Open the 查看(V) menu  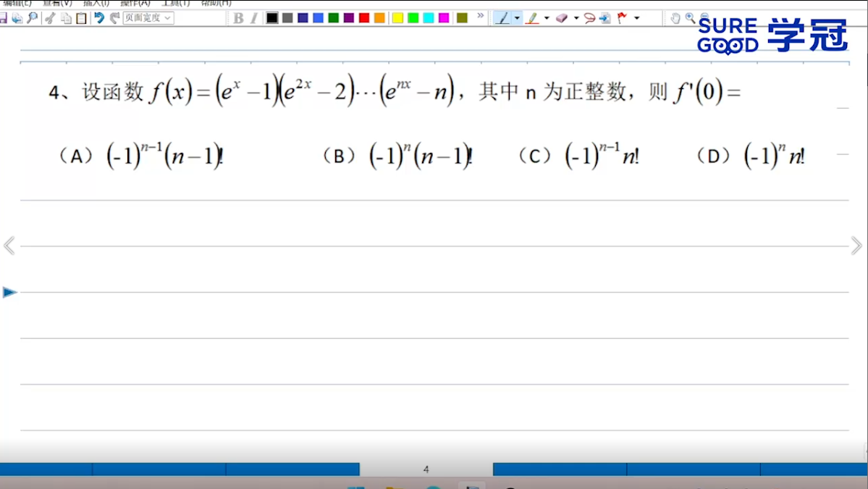pyautogui.click(x=58, y=3)
